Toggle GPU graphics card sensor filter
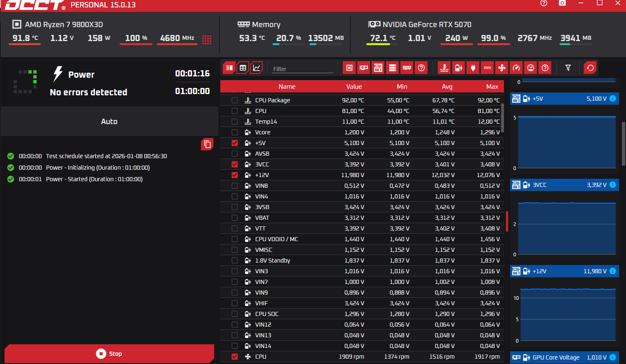 click(x=364, y=68)
